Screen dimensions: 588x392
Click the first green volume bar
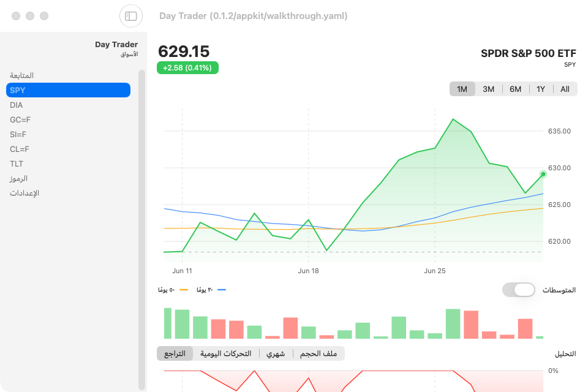pos(168,323)
